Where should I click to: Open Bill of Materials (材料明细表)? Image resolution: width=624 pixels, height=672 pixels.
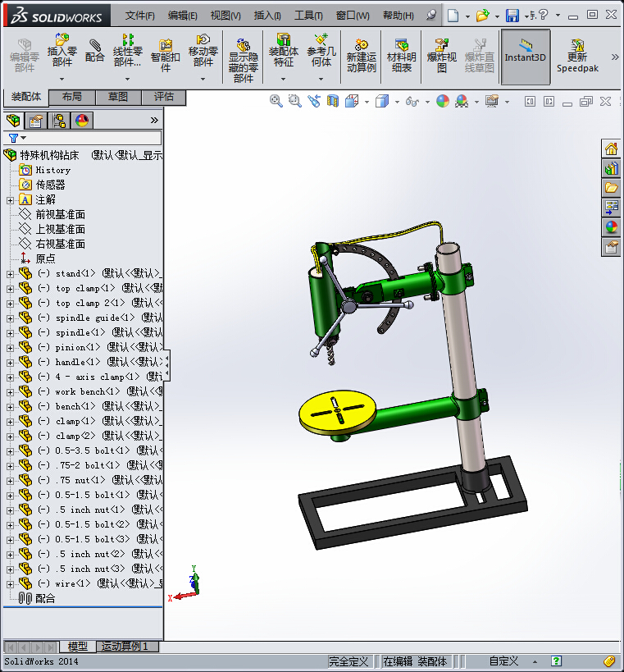[x=401, y=55]
